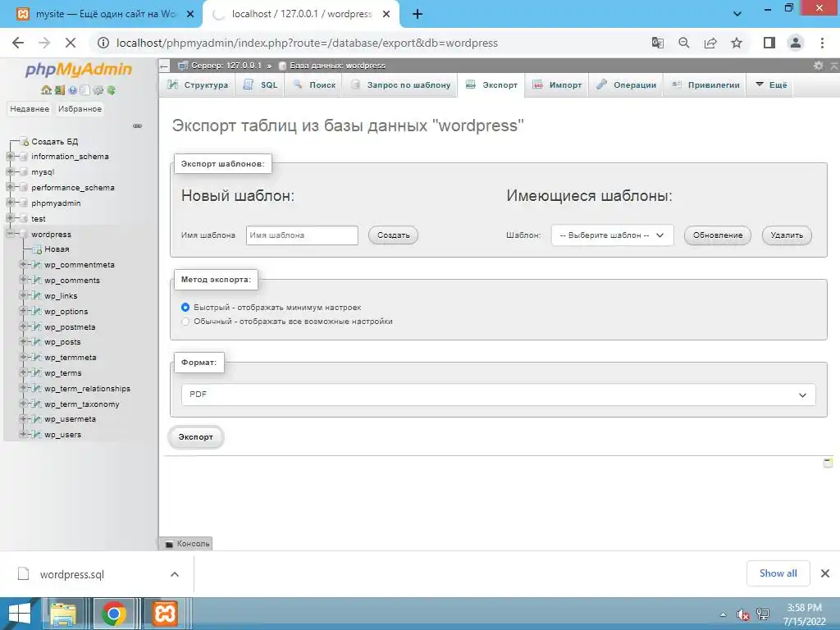This screenshot has width=840, height=630.
Task: Reload navigation panel green icon
Action: coord(111,90)
